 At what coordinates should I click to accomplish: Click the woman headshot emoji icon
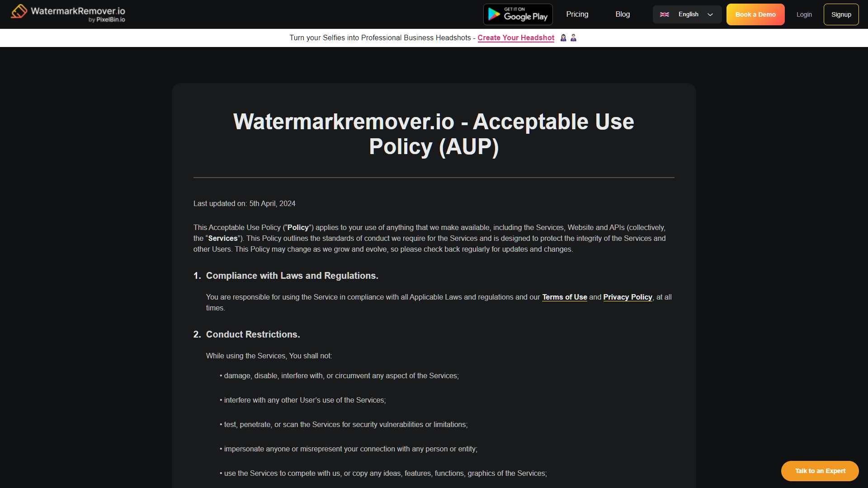pos(563,38)
